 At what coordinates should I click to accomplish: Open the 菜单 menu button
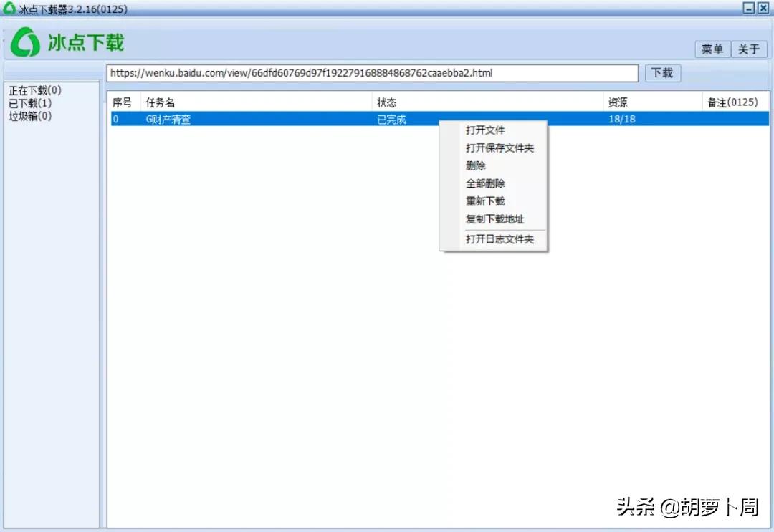[x=711, y=49]
